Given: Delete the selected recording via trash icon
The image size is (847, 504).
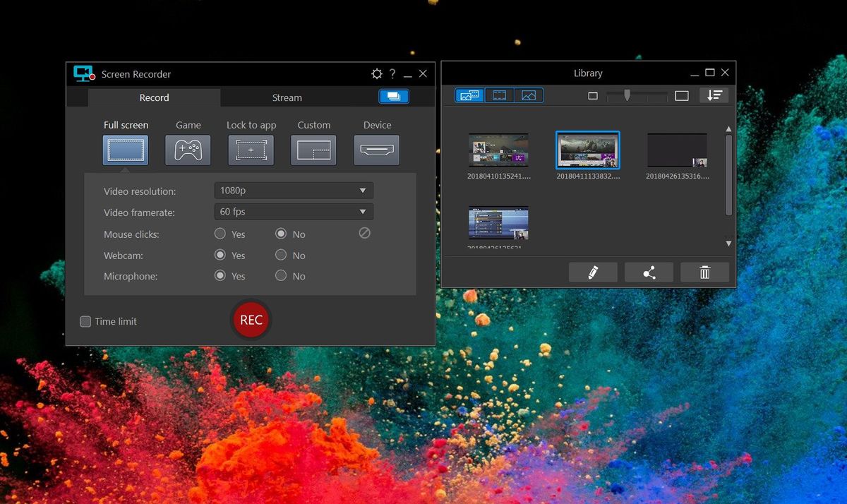Looking at the screenshot, I should click(x=704, y=272).
